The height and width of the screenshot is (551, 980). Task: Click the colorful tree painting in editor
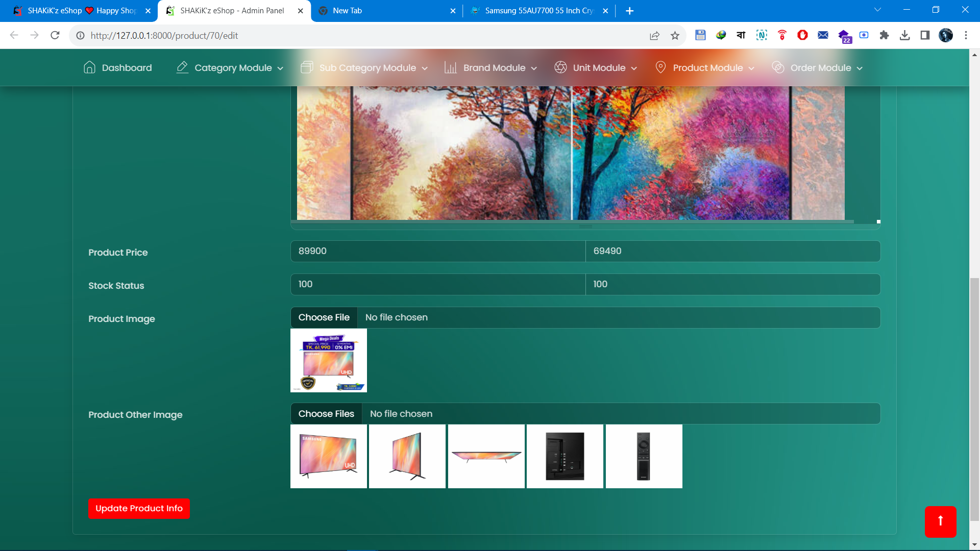click(571, 153)
